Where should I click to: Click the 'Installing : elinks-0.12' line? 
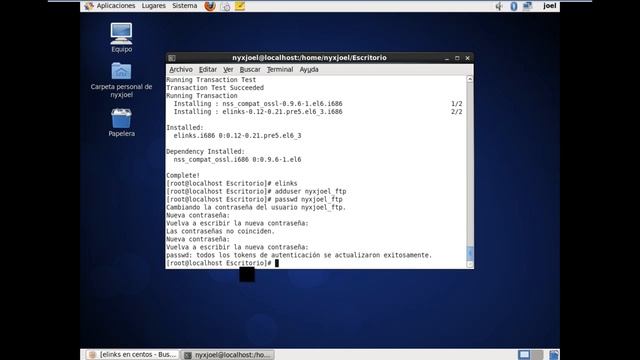(258, 112)
